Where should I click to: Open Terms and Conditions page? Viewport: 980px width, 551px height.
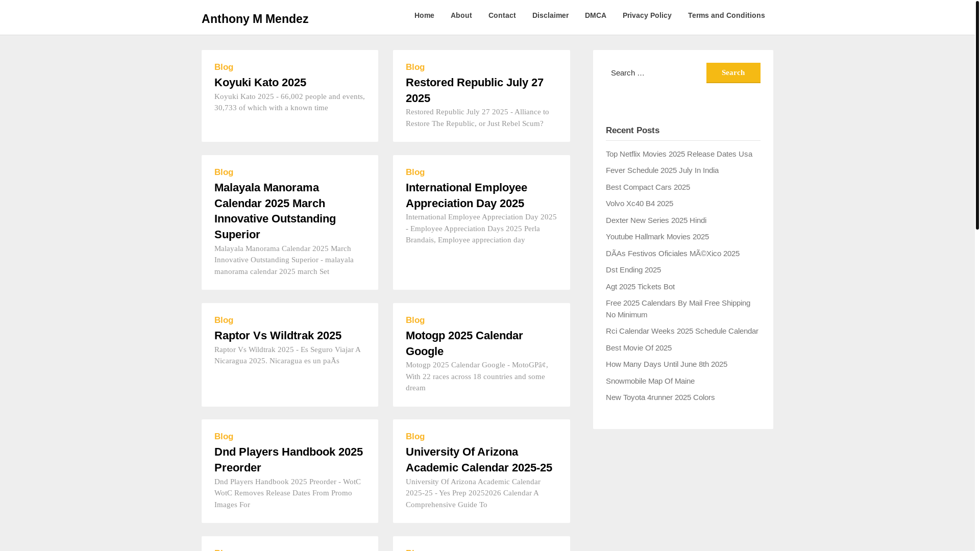[726, 15]
